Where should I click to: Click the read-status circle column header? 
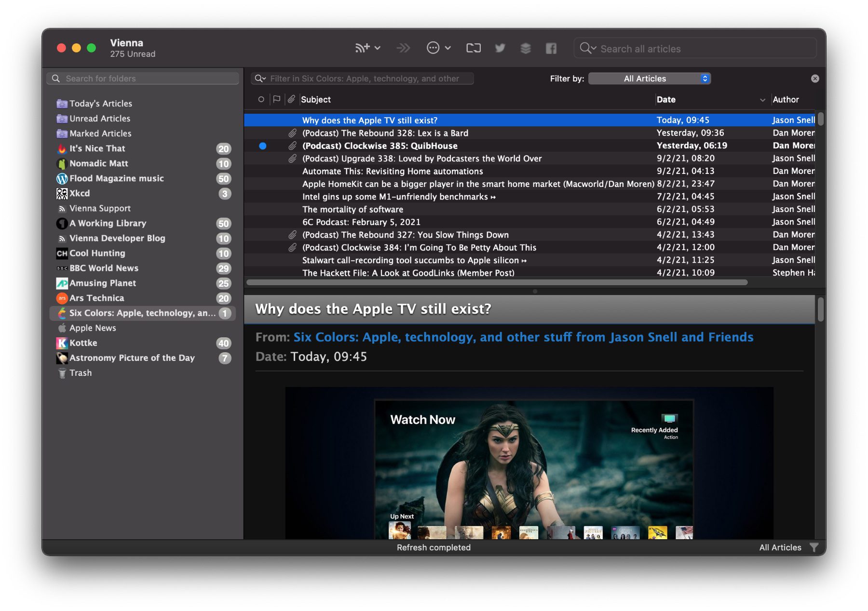pos(261,99)
